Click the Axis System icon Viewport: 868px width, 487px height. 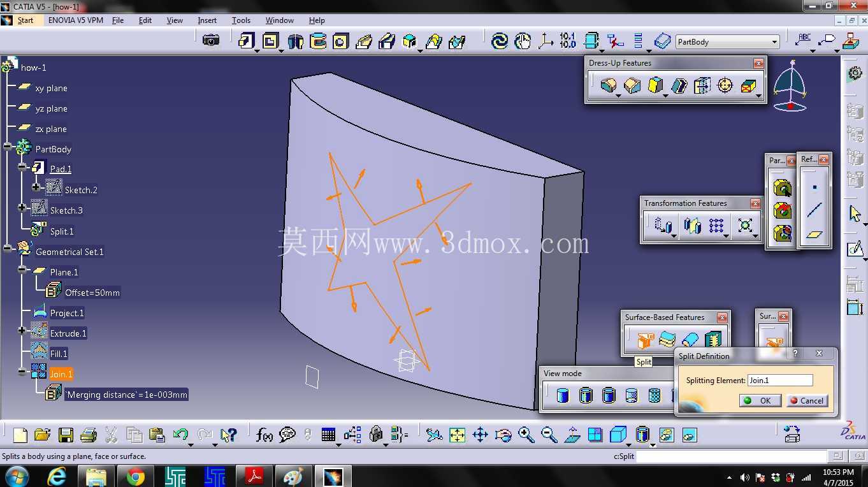point(546,41)
